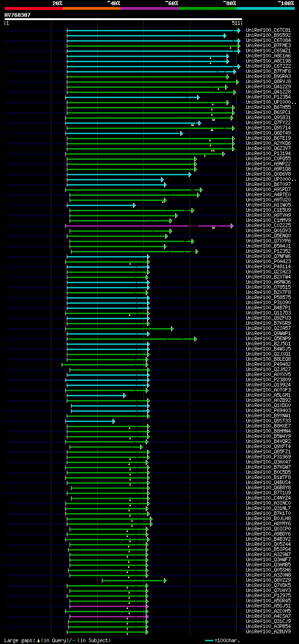Select the UniRef100_A1IW05 label

(x=268, y=205)
